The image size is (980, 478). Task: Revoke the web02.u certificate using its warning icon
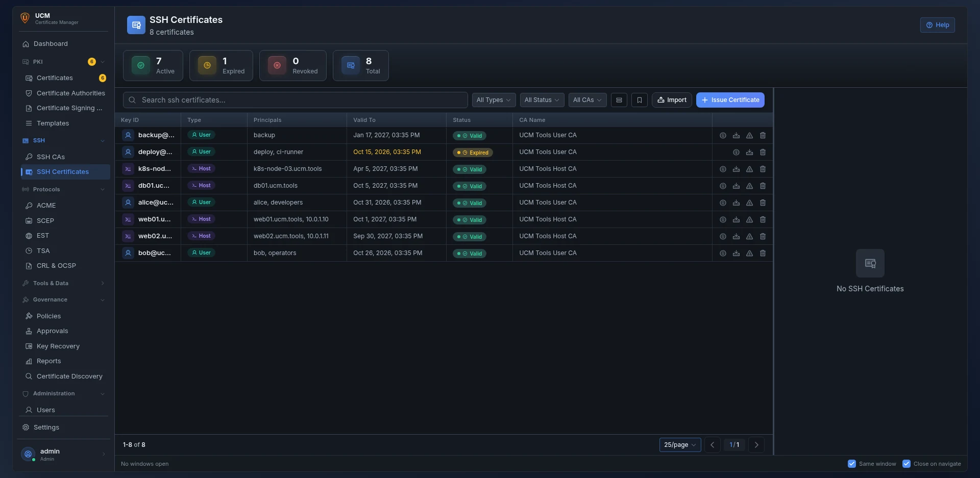point(749,237)
